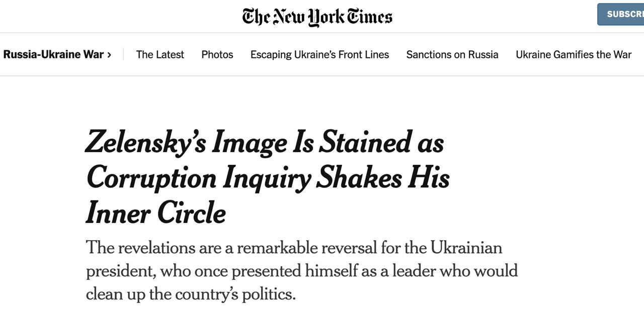Click "Shakes His" in the headline

tap(382, 178)
